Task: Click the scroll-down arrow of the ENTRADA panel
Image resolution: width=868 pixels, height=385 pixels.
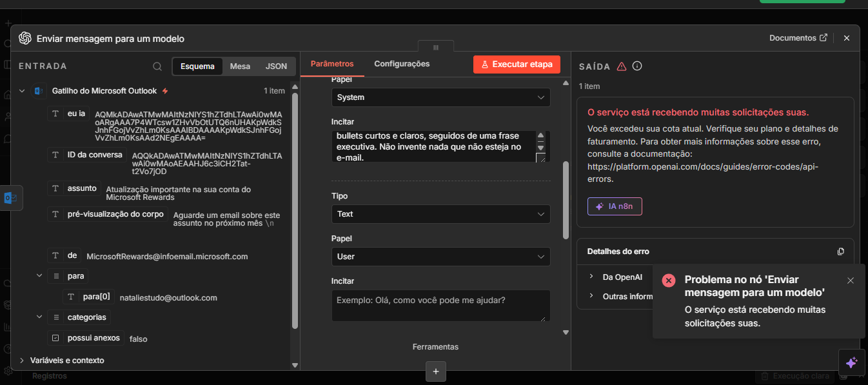Action: pos(295,365)
